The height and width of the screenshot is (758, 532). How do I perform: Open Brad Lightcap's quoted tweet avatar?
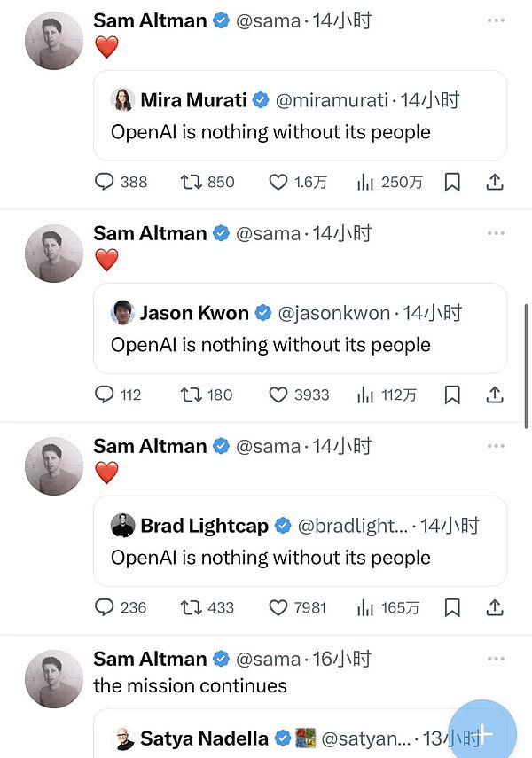tap(123, 526)
